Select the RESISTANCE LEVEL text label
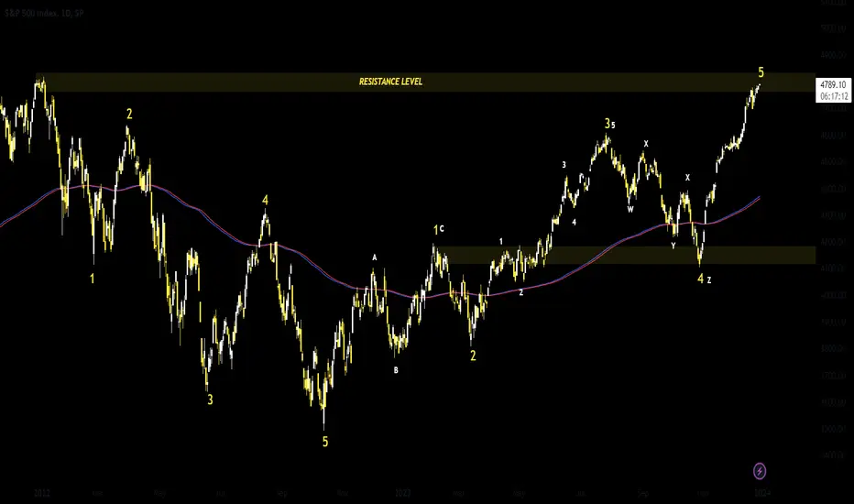 [x=390, y=82]
